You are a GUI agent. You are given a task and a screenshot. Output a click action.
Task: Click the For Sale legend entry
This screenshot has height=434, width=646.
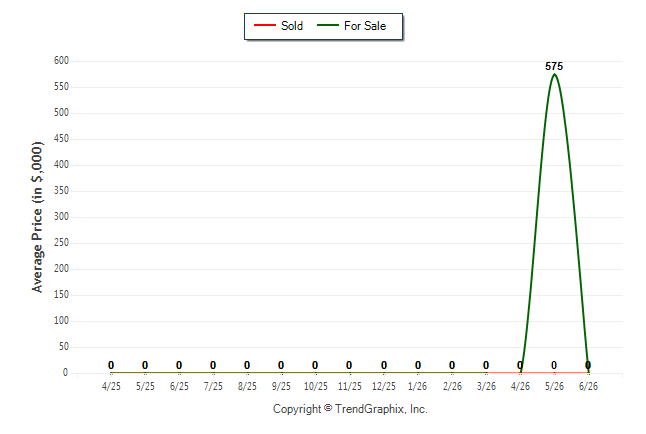tap(351, 26)
